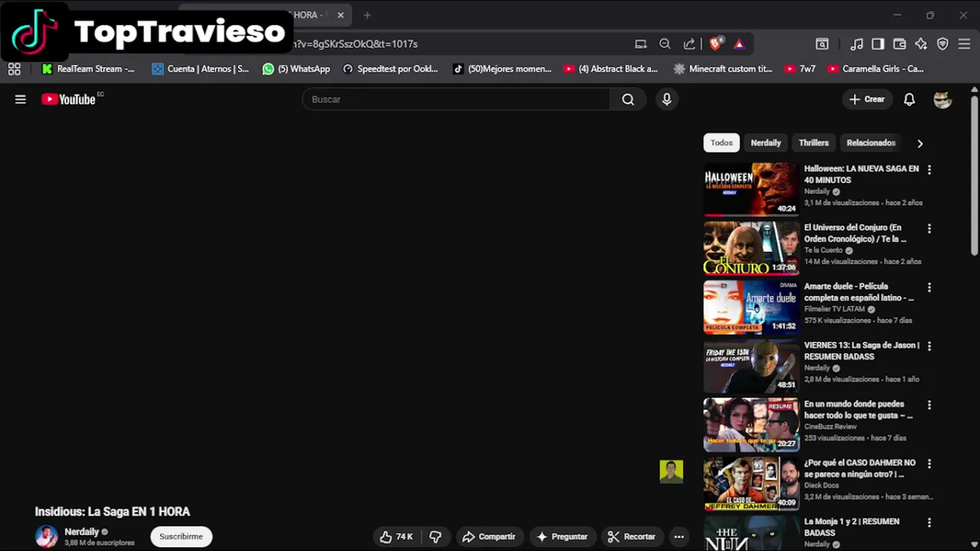Open Speedtest por Ookla bookmark
Screen dimensions: 980x551
(390, 69)
